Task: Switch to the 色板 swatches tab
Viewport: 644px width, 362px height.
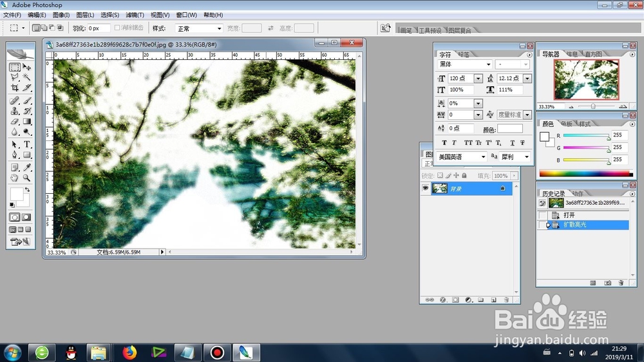Action: [566, 124]
